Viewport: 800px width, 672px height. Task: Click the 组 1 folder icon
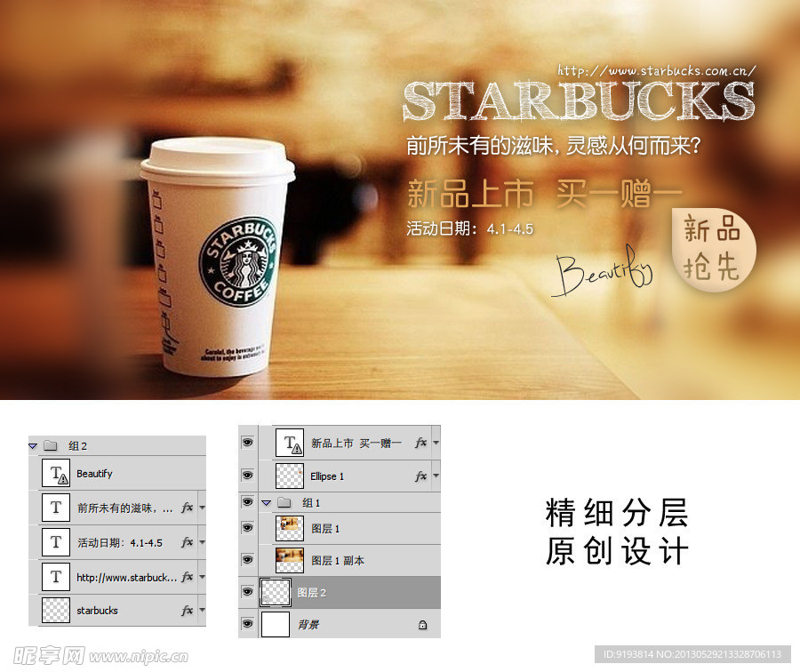tap(284, 503)
